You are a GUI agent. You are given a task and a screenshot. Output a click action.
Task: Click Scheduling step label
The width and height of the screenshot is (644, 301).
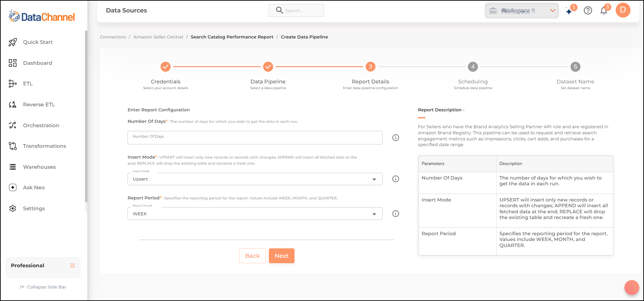pyautogui.click(x=473, y=82)
